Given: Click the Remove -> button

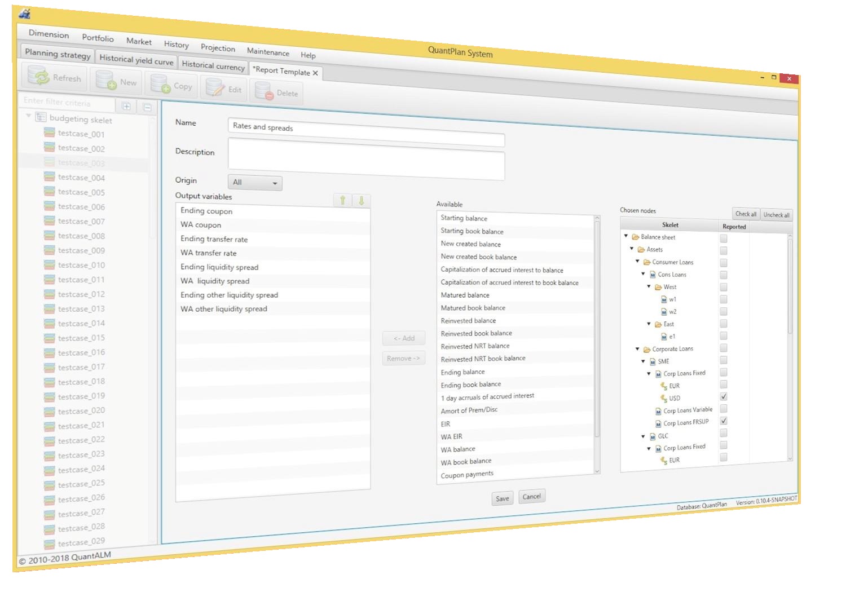Looking at the screenshot, I should (403, 359).
